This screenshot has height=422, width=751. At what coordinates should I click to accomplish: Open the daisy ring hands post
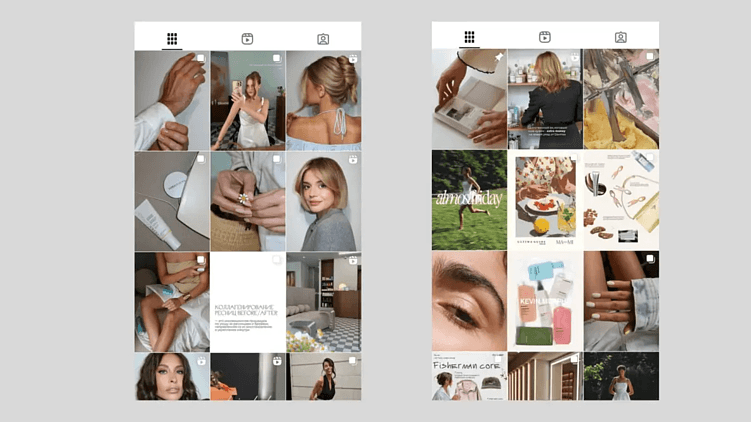tap(248, 201)
